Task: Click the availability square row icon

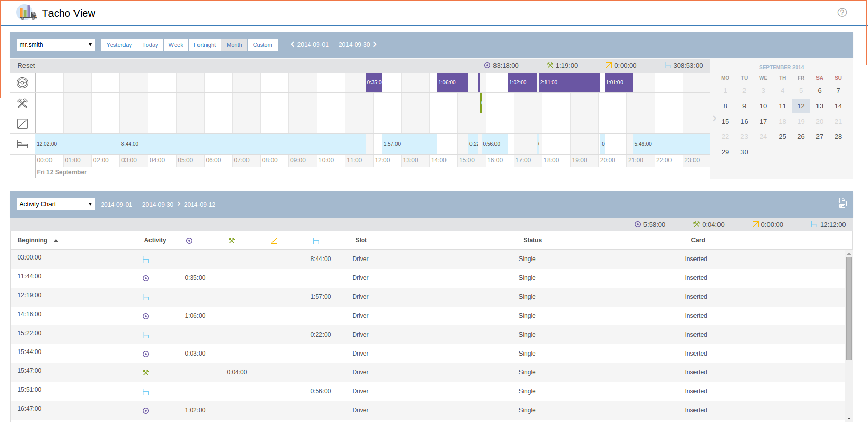Action: pyautogui.click(x=22, y=124)
